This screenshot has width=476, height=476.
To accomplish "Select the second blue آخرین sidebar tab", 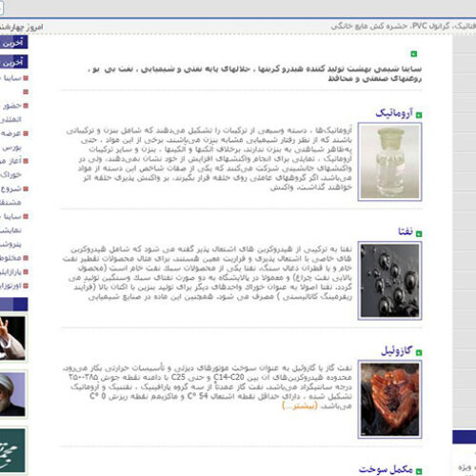I will coord(13,62).
